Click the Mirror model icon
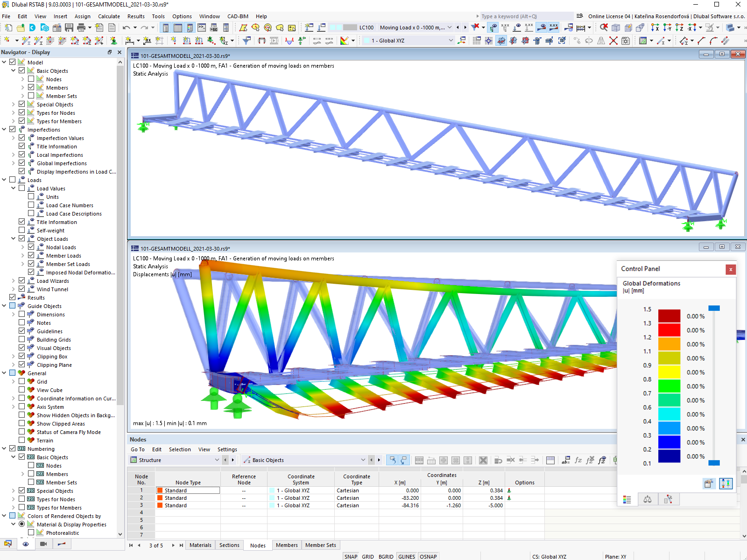747x560 pixels. pyautogui.click(x=601, y=41)
